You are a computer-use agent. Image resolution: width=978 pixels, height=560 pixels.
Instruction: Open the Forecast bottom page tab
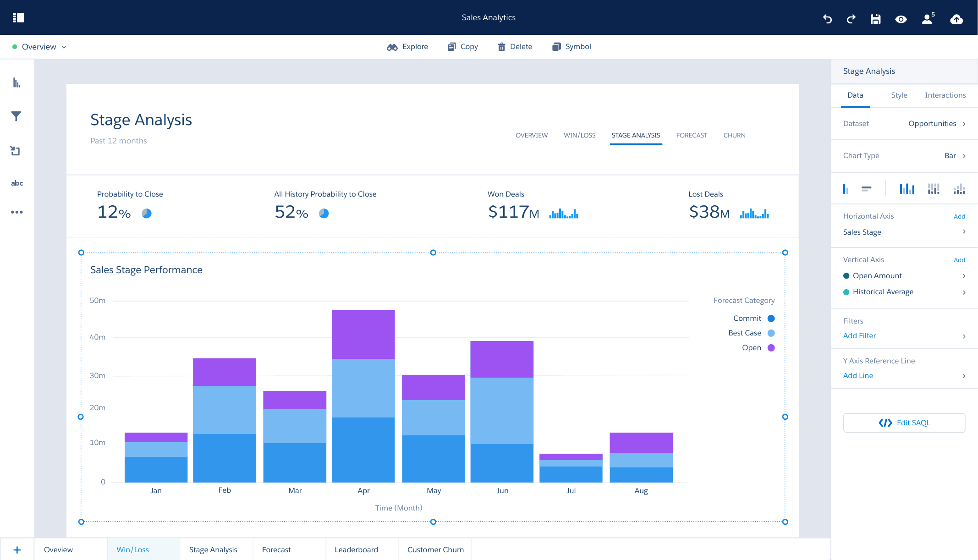[x=289, y=549]
